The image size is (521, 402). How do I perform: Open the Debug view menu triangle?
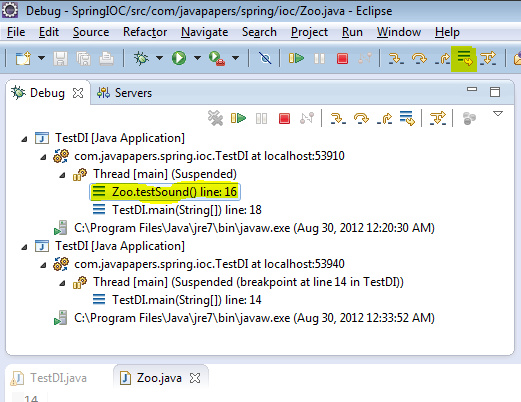click(498, 114)
